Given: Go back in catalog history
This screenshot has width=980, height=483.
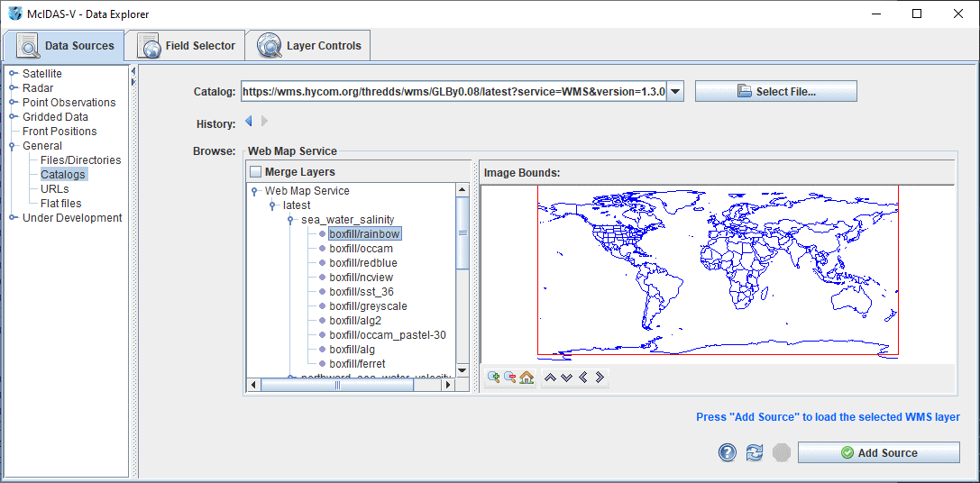Looking at the screenshot, I should tap(248, 122).
